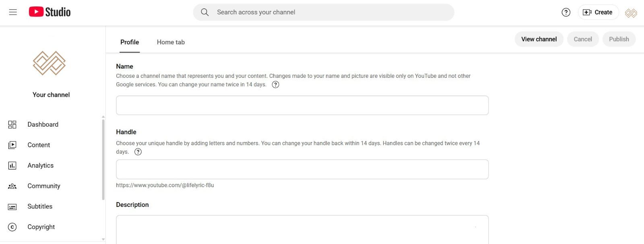The image size is (644, 244).
Task: Open the account avatar menu at top right
Action: point(631,13)
